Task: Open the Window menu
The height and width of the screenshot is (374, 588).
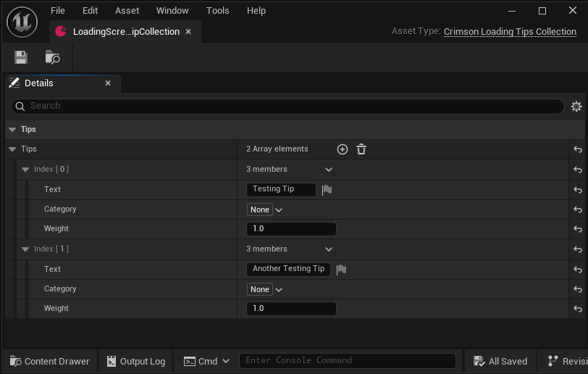Action: pos(172,11)
